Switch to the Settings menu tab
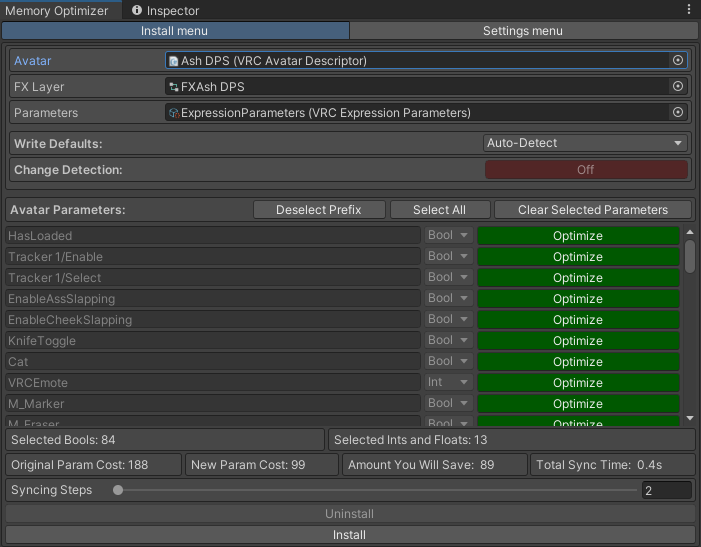The width and height of the screenshot is (701, 547). 523,31
